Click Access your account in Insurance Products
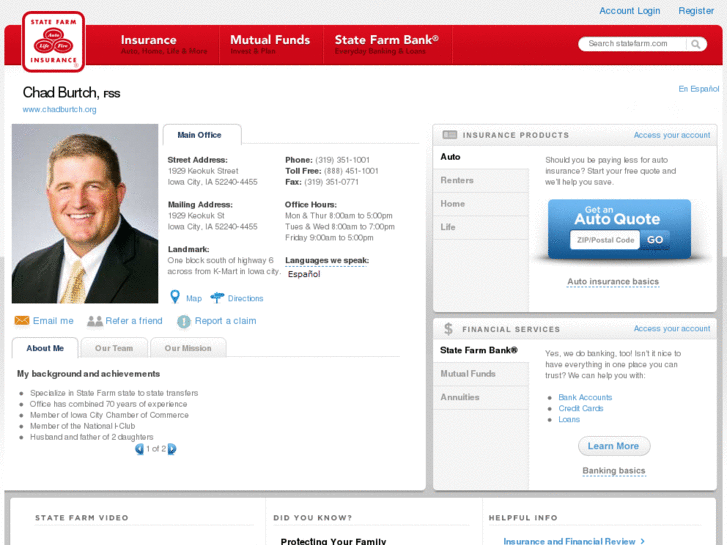 coord(672,135)
